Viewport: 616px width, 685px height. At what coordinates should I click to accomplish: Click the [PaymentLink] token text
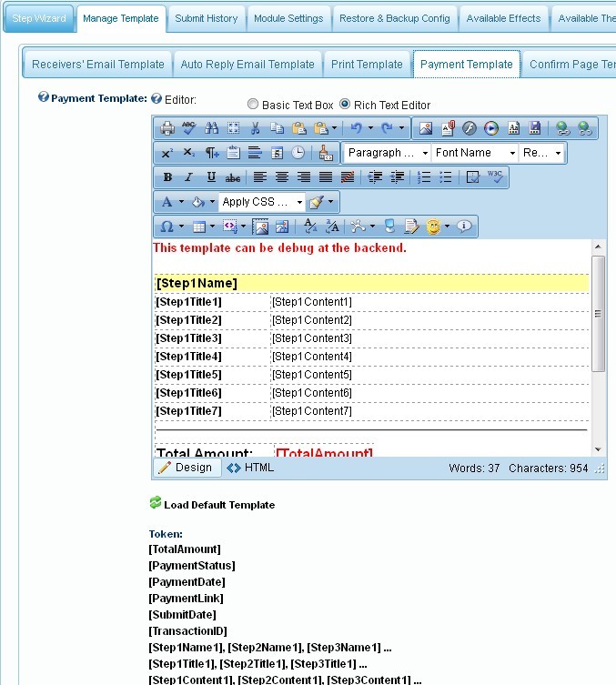point(187,598)
